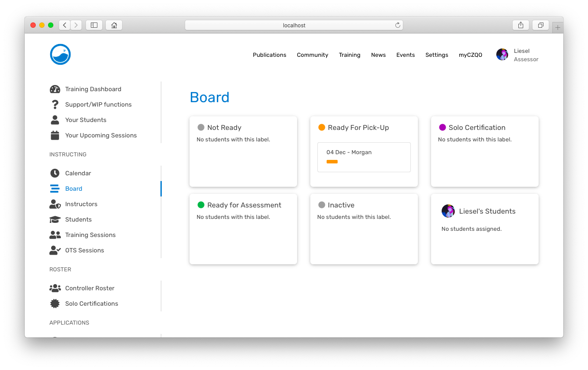Open the Board page from the sidebar
Viewport: 588px width, 370px height.
[74, 189]
